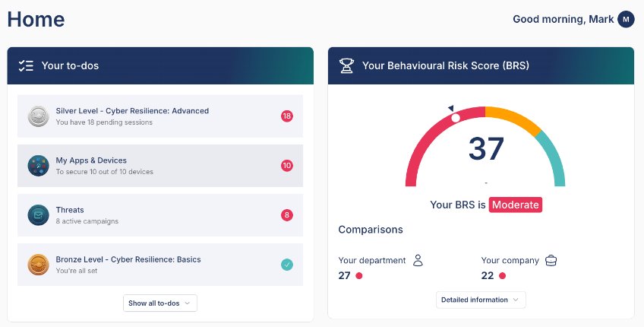Click the Silver Level medal icon
Image resolution: width=644 pixels, height=327 pixels.
[38, 116]
